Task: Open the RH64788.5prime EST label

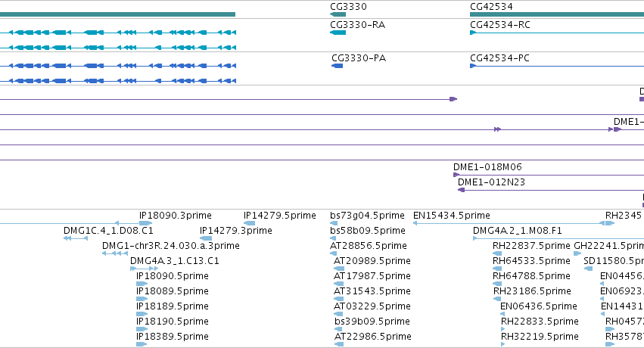Action: tap(531, 276)
